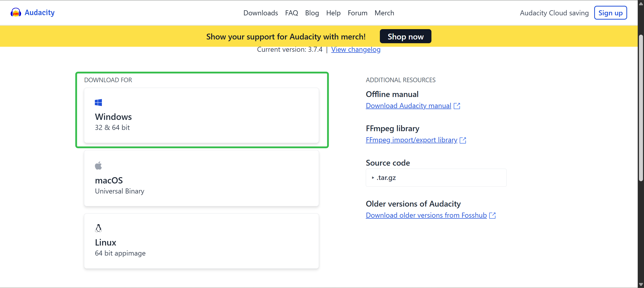Click the scrollbar up arrow

click(641, 4)
